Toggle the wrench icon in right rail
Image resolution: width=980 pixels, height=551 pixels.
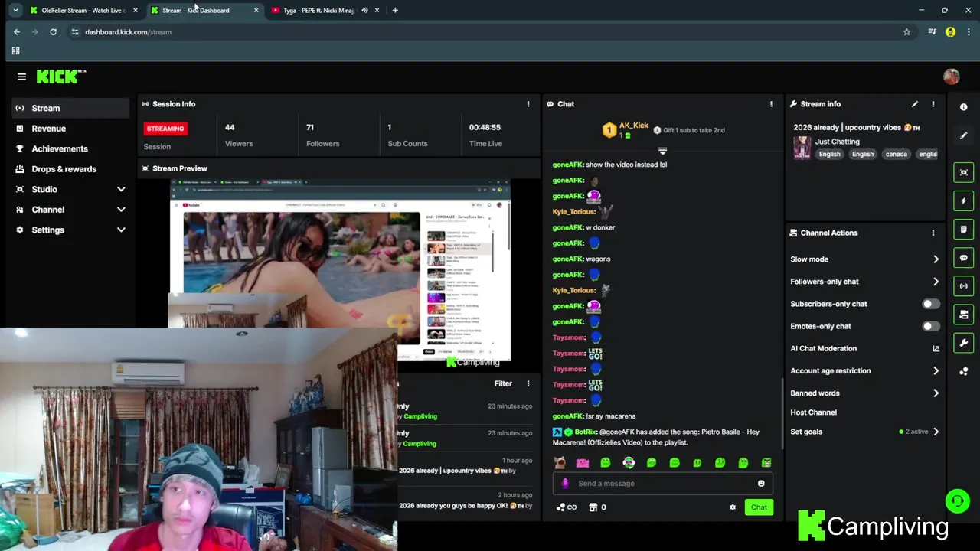click(x=964, y=343)
